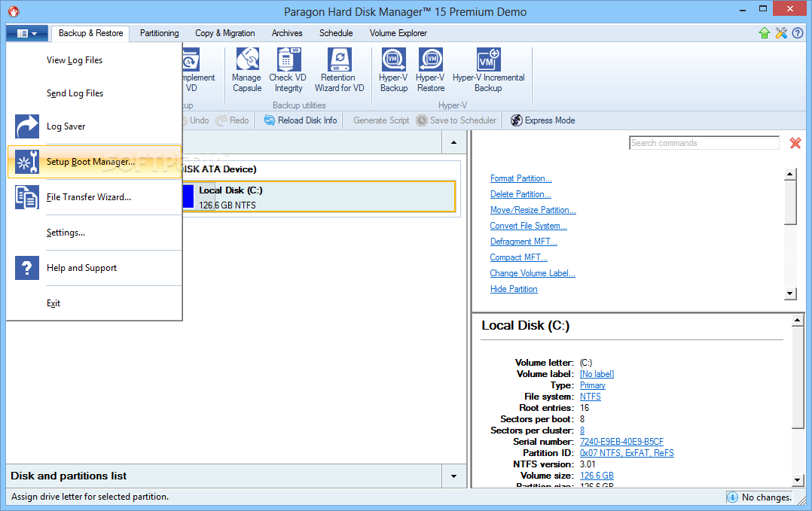The height and width of the screenshot is (511, 812).
Task: Click the Hide Partition link
Action: pyautogui.click(x=514, y=289)
